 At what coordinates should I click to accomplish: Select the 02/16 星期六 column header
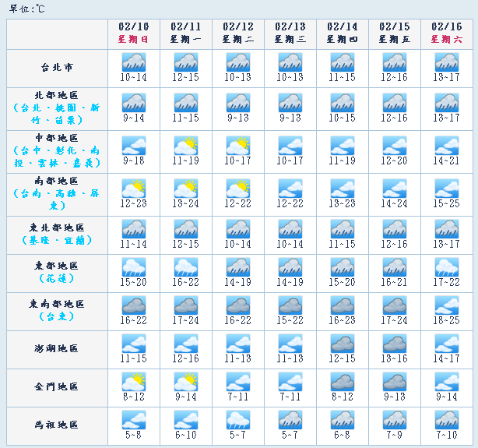coord(447,33)
